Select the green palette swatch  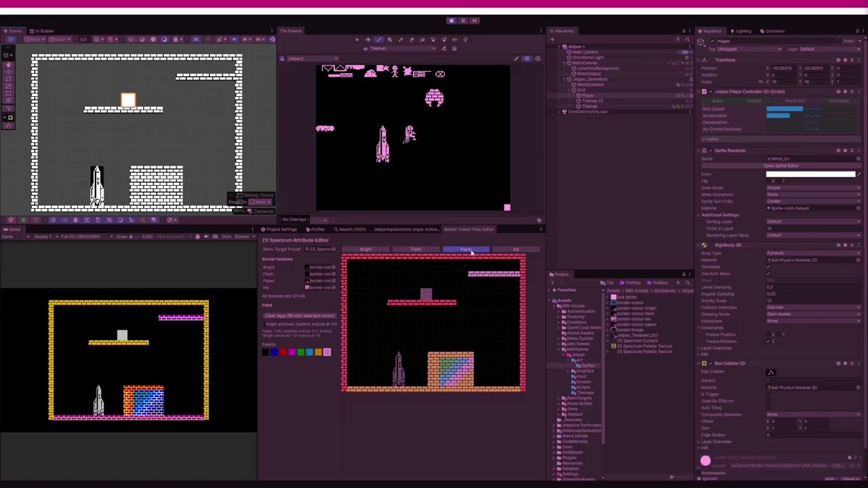tap(300, 352)
